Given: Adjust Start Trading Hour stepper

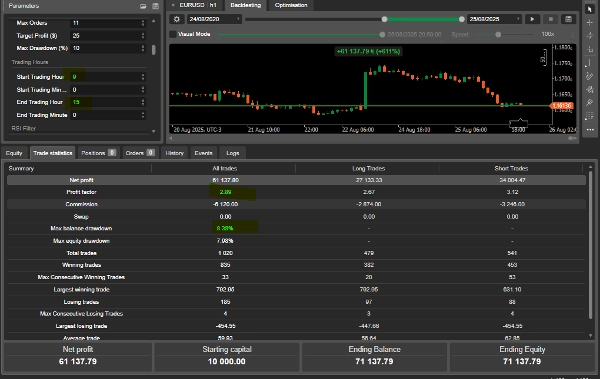Looking at the screenshot, I should pyautogui.click(x=143, y=77).
